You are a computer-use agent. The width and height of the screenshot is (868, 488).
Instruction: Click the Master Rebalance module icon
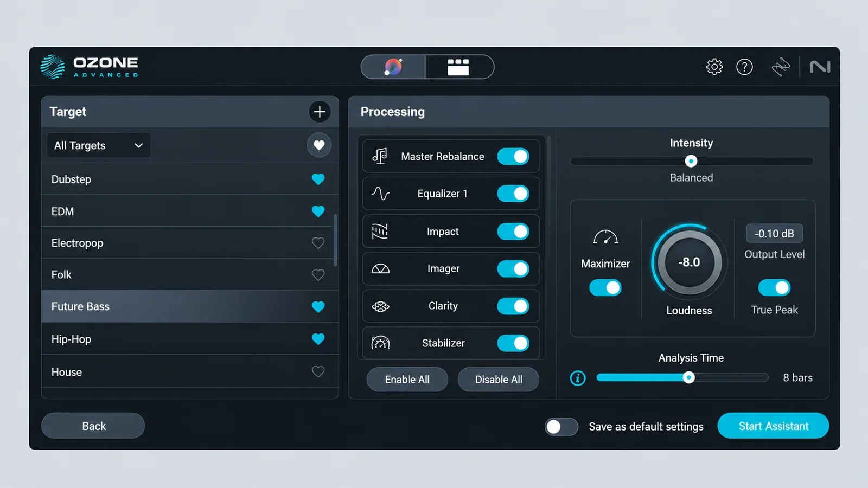380,156
